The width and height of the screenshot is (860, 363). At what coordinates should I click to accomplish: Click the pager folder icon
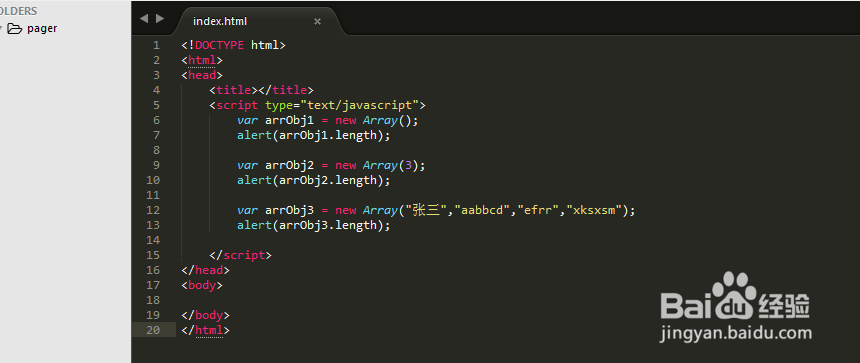[x=14, y=29]
